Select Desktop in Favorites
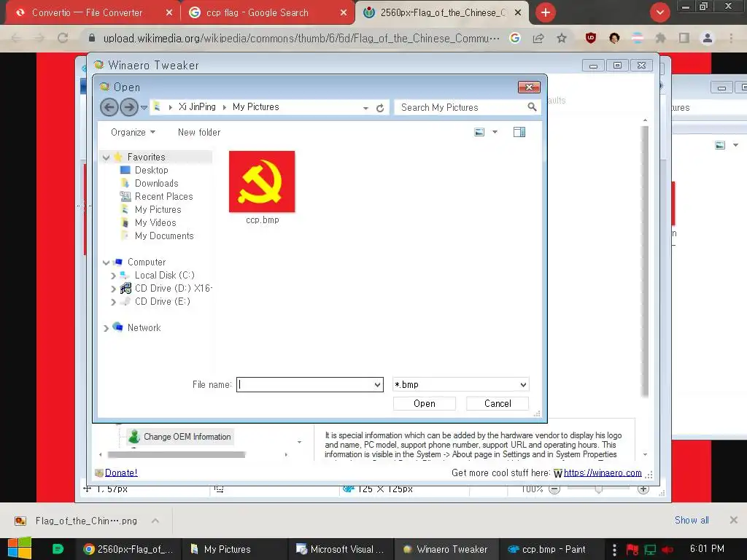747x560 pixels. (x=151, y=170)
